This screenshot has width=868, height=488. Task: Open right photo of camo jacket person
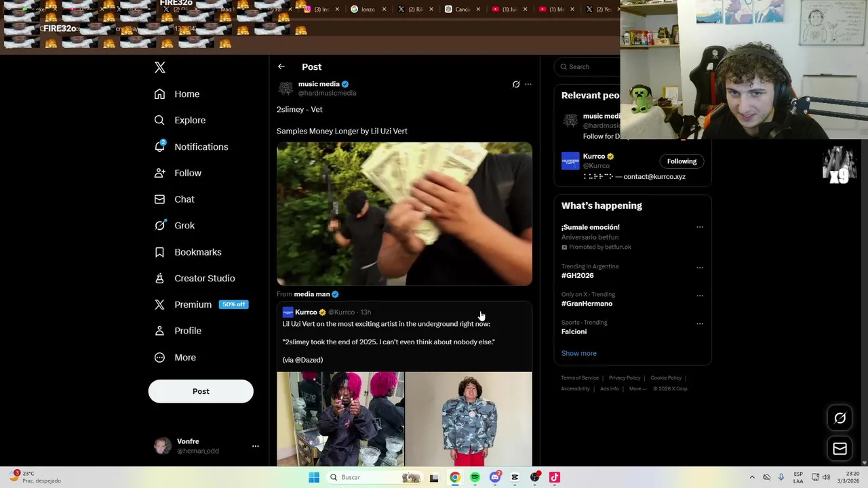[469, 419]
